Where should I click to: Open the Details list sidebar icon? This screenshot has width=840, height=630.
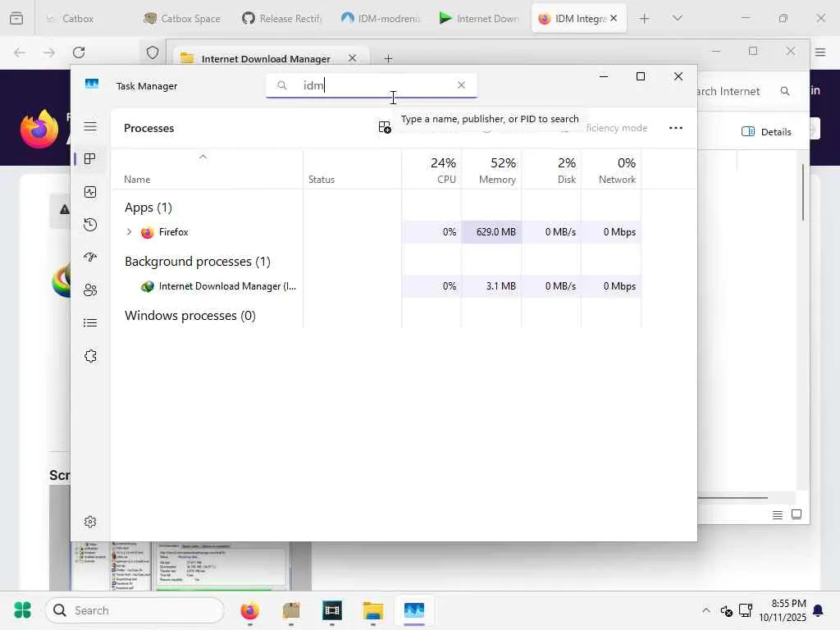coord(90,322)
